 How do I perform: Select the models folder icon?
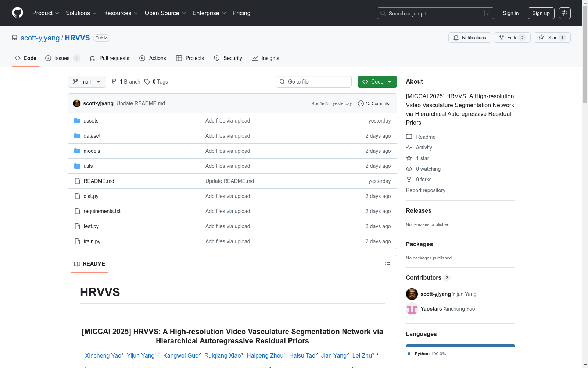(77, 151)
